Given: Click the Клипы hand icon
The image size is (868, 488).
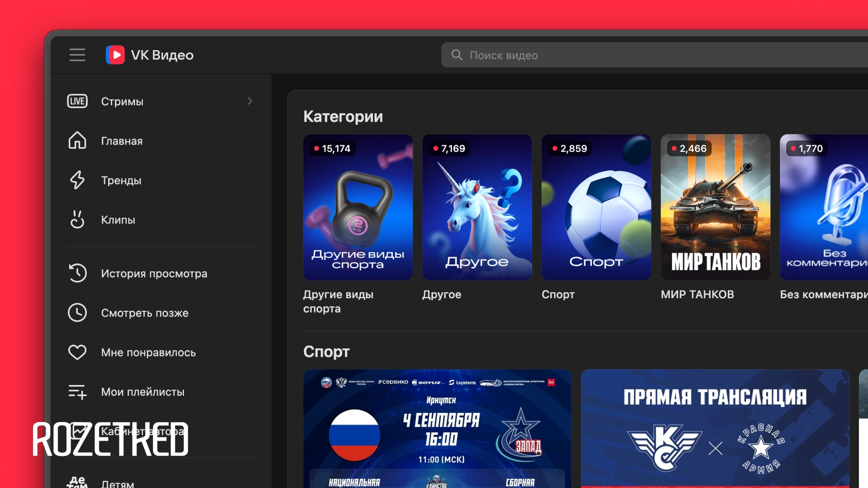Looking at the screenshot, I should click(77, 220).
